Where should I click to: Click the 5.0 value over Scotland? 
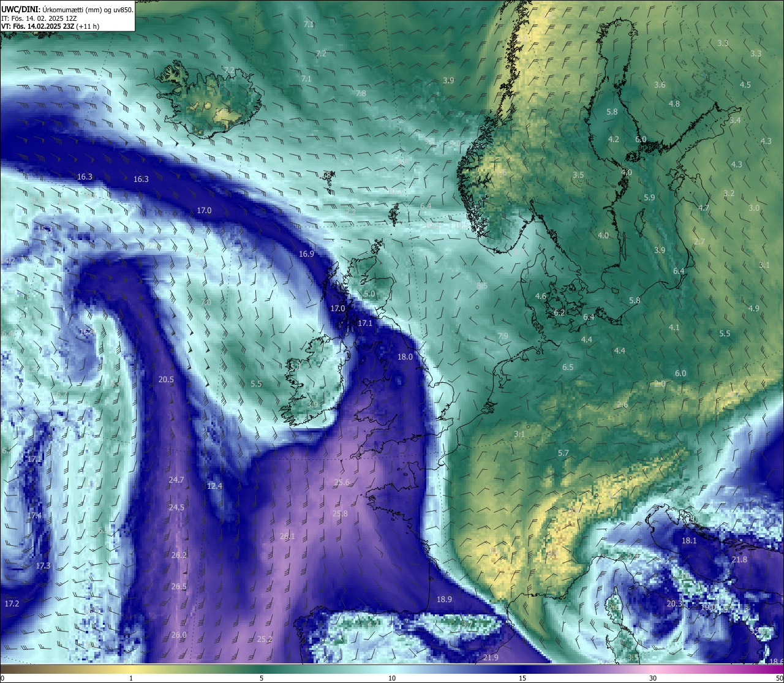[x=369, y=293]
